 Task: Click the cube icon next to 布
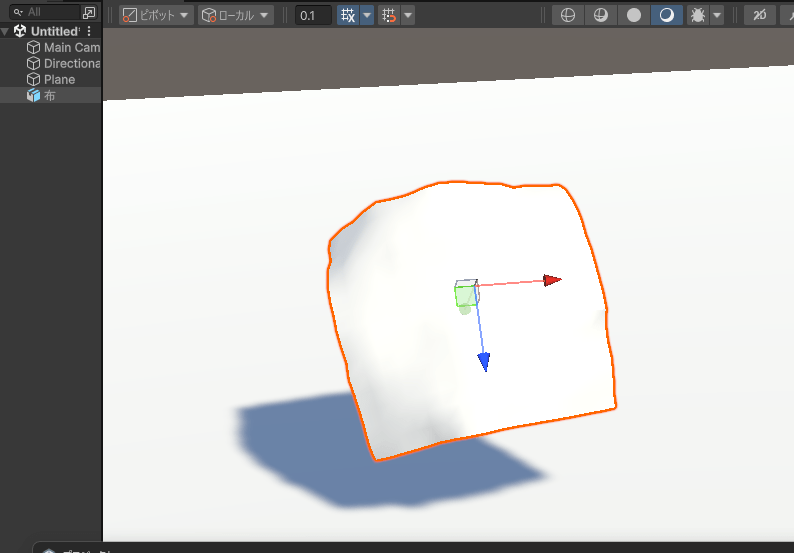pyautogui.click(x=33, y=95)
